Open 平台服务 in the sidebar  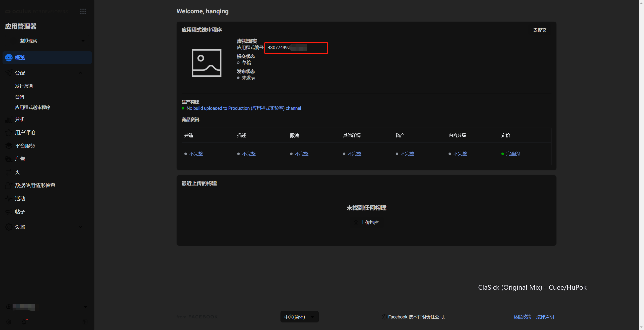tap(25, 146)
